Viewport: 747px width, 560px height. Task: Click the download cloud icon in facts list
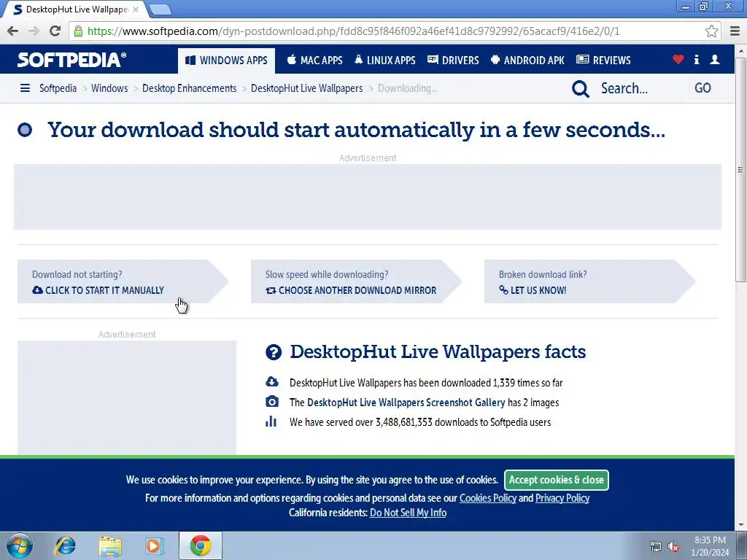pos(272,381)
